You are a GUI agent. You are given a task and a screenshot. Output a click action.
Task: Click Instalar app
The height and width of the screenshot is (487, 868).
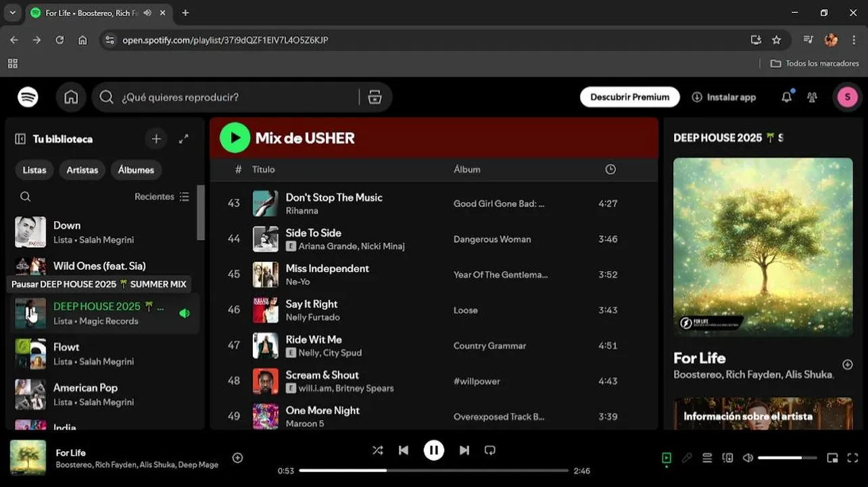[723, 97]
